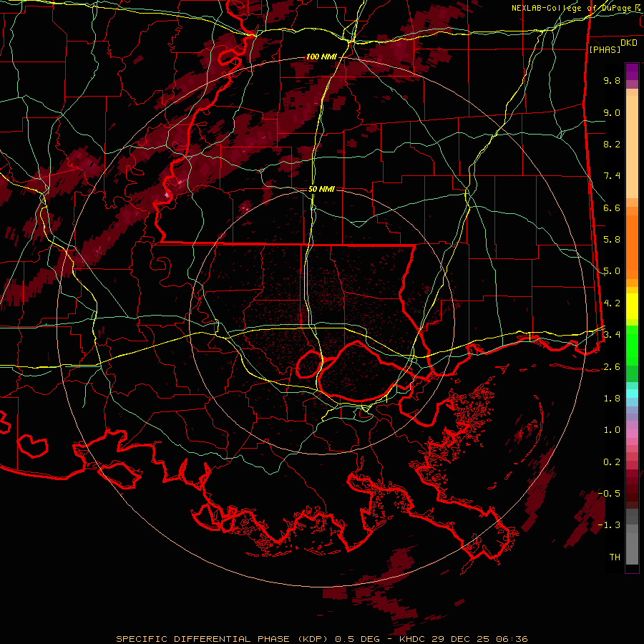Click the "1.8" value on the color scale

[612, 399]
